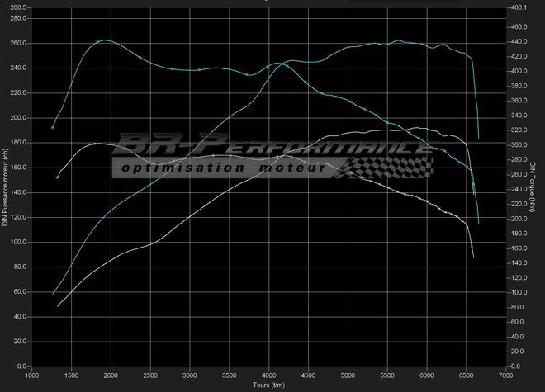This screenshot has width=545, height=392.
Task: Click the 7000 tick label on x-axis
Action: point(507,375)
